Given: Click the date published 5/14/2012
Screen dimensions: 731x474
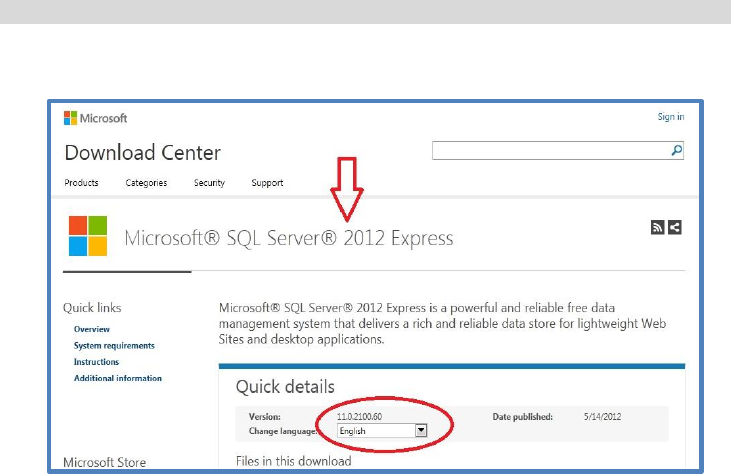Looking at the screenshot, I should [x=602, y=417].
